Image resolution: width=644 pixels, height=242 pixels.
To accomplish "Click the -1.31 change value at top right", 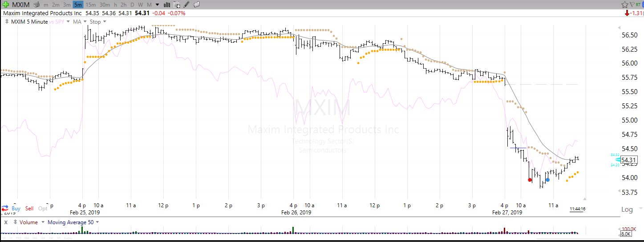I will click(x=636, y=13).
